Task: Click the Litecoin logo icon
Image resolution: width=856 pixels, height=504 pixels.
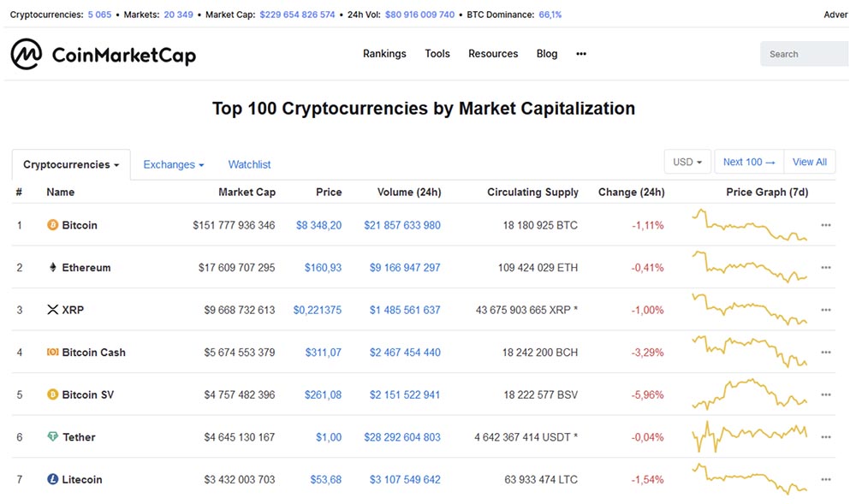Action: [x=53, y=479]
